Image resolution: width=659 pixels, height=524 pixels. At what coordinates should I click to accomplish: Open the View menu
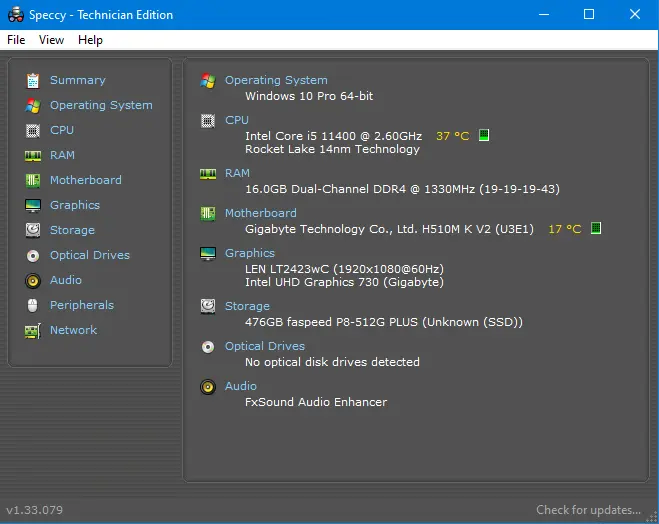click(x=51, y=40)
